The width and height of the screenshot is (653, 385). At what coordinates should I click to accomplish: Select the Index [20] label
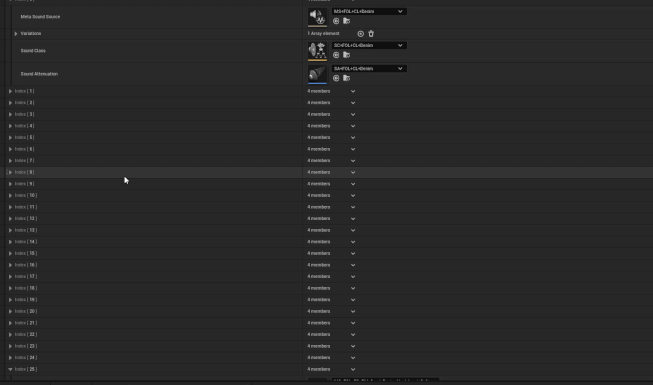point(26,311)
